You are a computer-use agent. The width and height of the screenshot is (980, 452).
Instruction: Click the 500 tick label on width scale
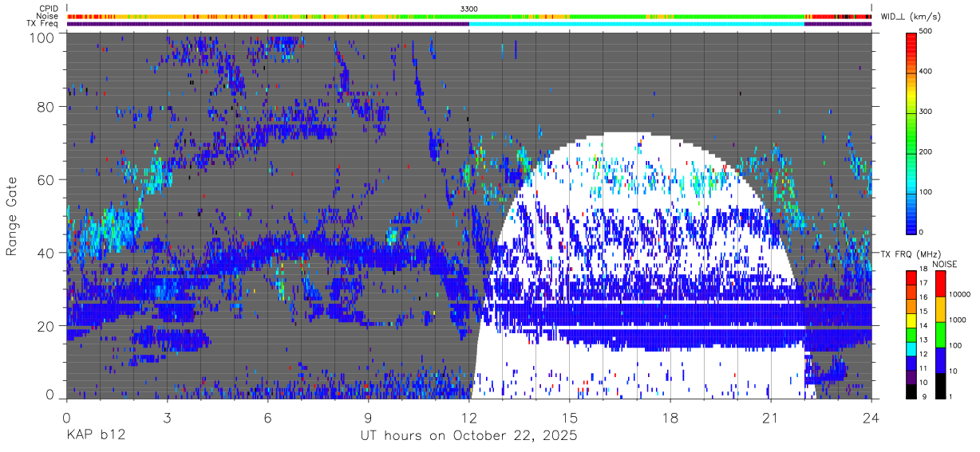[x=927, y=32]
